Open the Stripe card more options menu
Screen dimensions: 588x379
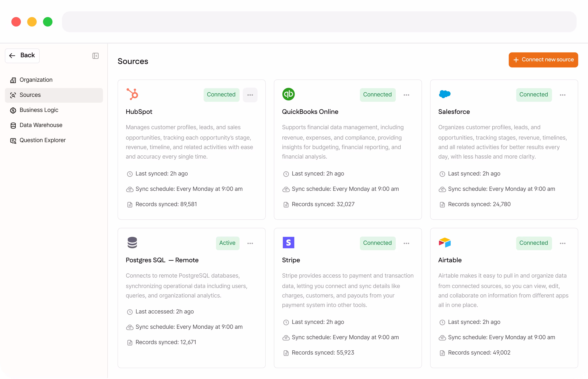406,243
